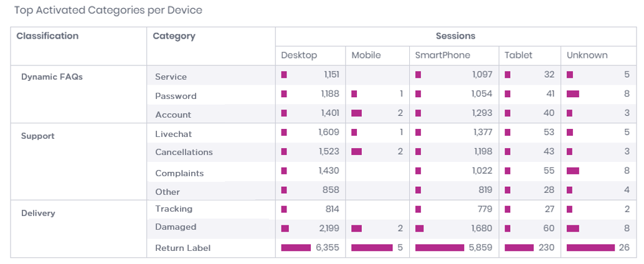The image size is (644, 264).
Task: Click the Return Label Unknown bar
Action: (590, 248)
